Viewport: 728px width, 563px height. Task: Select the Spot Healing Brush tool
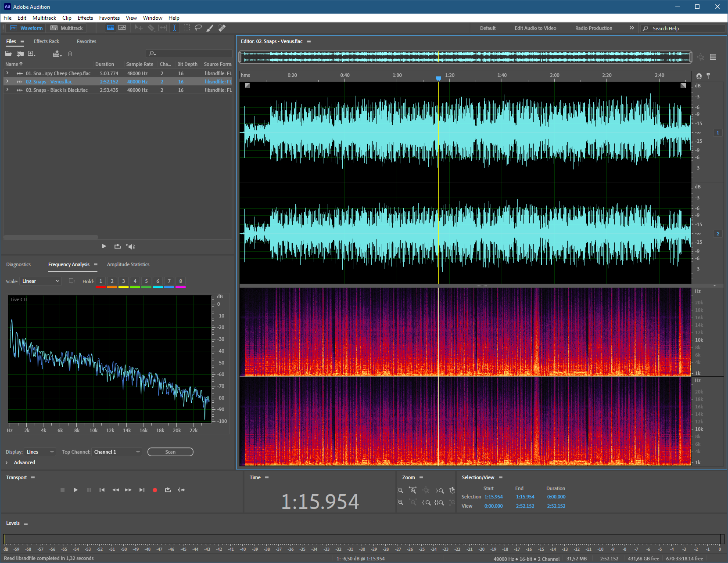222,28
